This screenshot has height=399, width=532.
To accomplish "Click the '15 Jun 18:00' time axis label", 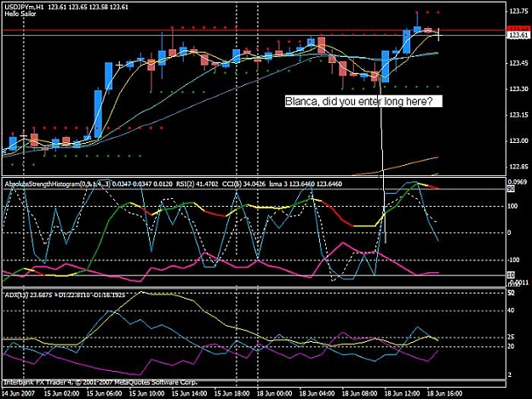I will tap(232, 394).
